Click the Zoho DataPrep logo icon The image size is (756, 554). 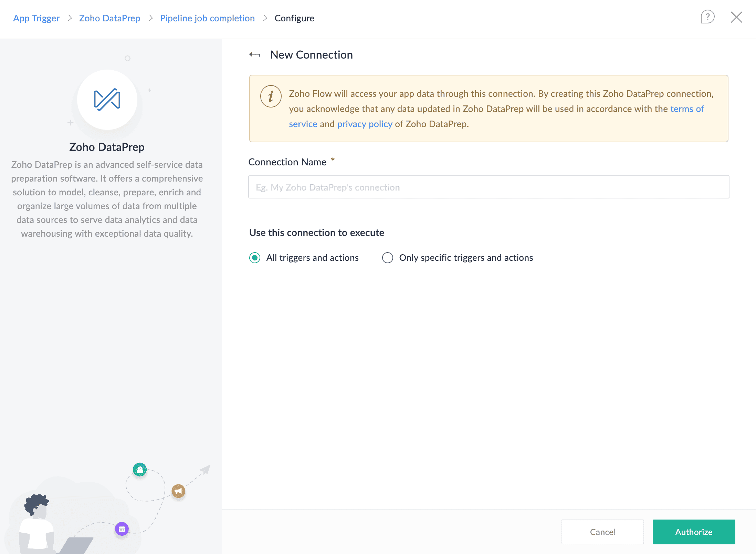point(107,100)
